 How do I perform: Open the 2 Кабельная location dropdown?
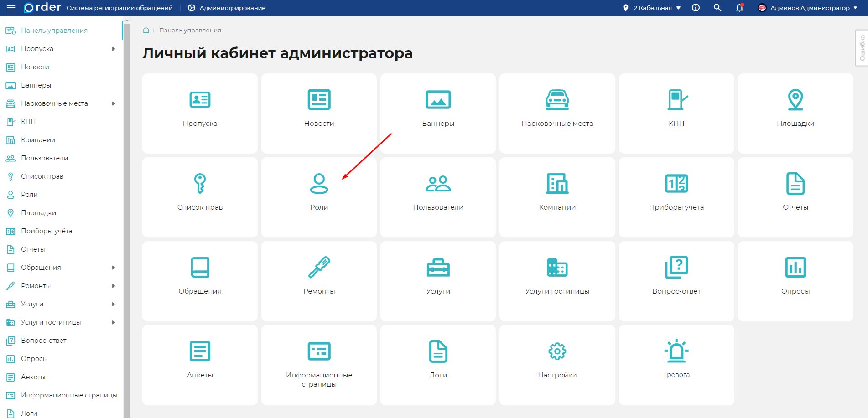coord(652,8)
